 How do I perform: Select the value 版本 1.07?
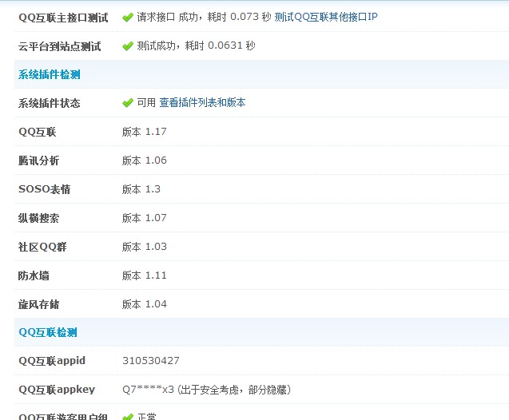click(x=144, y=218)
